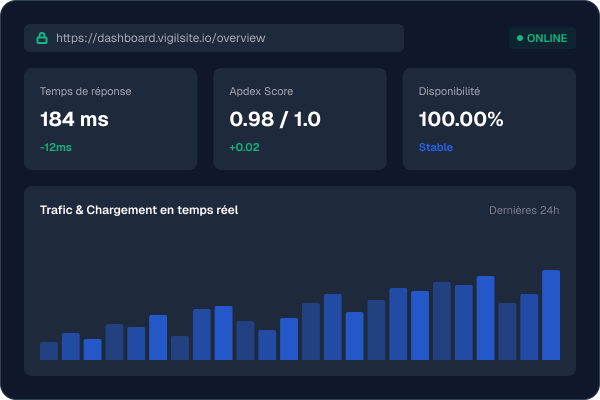This screenshot has height=400, width=600.
Task: Click the +0.02 change indicator
Action: click(x=245, y=147)
